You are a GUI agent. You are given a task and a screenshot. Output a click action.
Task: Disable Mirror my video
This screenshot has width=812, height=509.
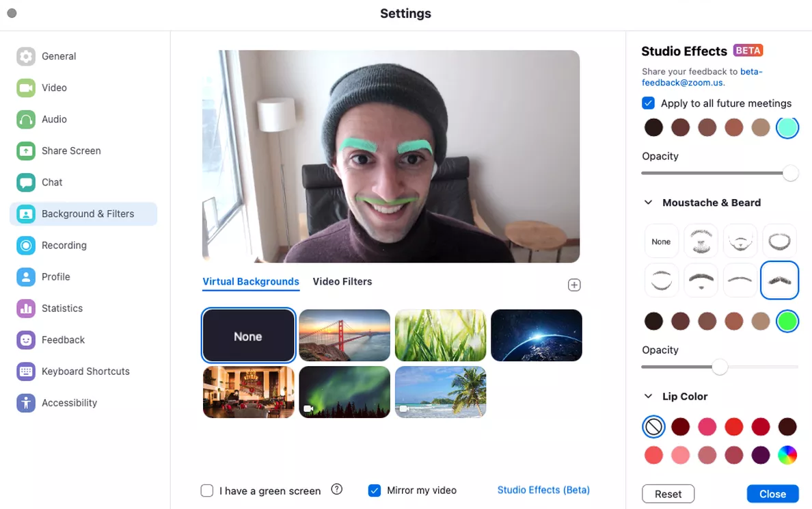[375, 491]
